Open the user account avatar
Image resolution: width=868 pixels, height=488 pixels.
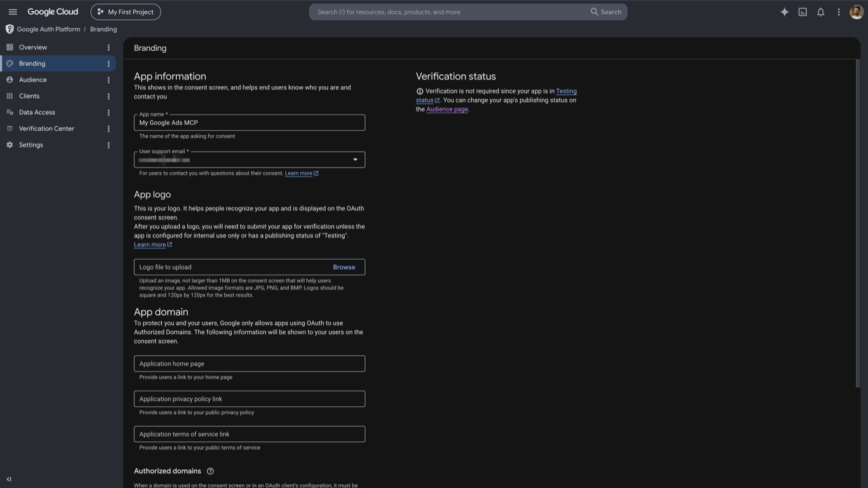[x=856, y=12]
